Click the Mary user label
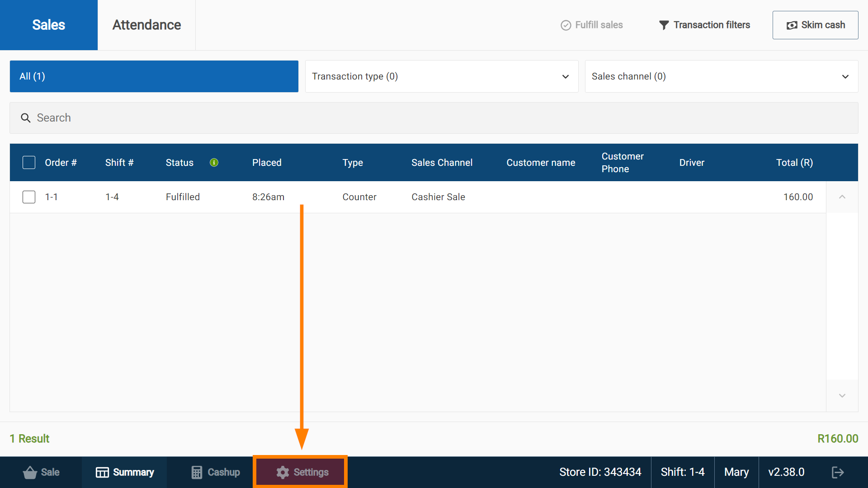The width and height of the screenshot is (868, 488). click(736, 472)
